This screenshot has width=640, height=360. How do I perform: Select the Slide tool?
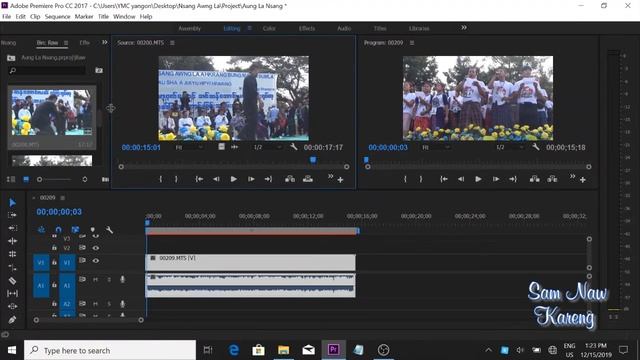click(12, 306)
